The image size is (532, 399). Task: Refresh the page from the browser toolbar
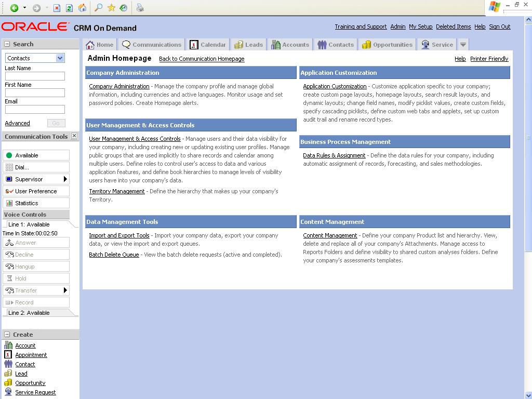tap(69, 8)
